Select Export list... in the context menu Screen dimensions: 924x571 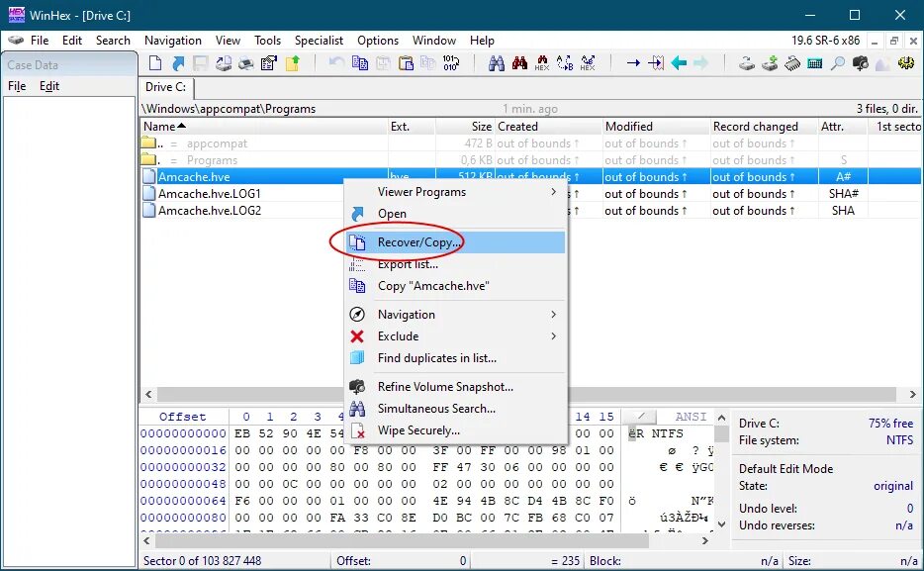[x=455, y=264]
